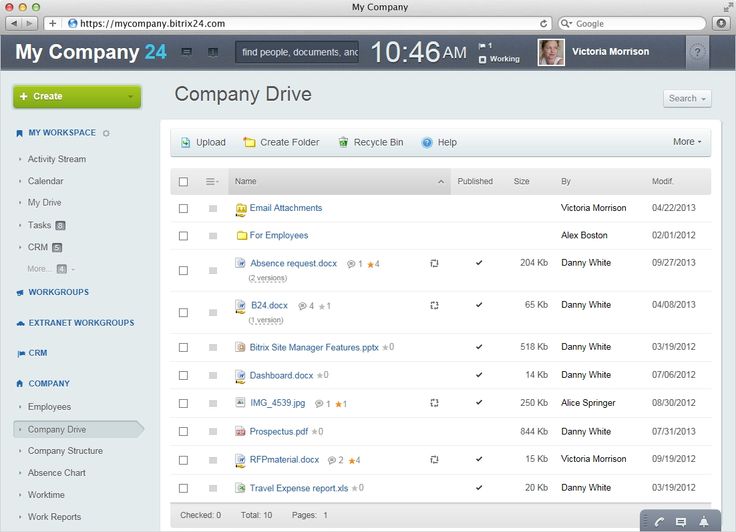Check the Email Attachments row checkbox
The width and height of the screenshot is (736, 532).
[x=184, y=208]
